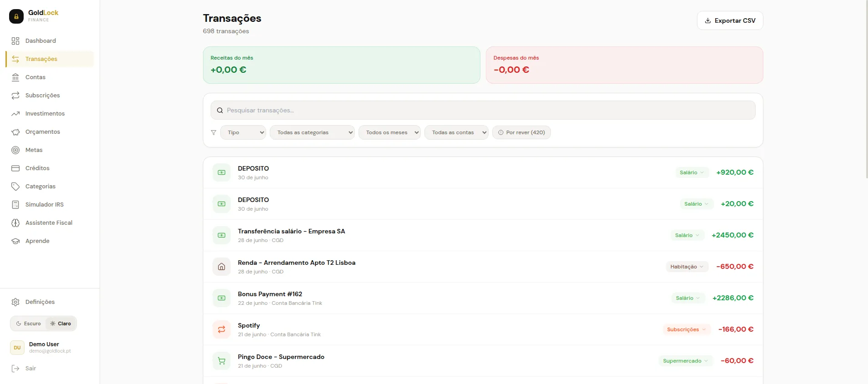
Task: Click the Assistente Fiscal brain icon
Action: coord(15,223)
